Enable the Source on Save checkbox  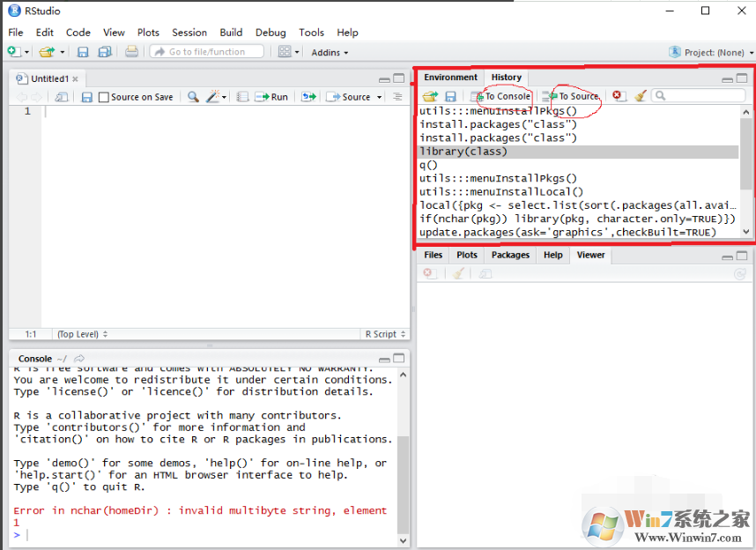104,97
